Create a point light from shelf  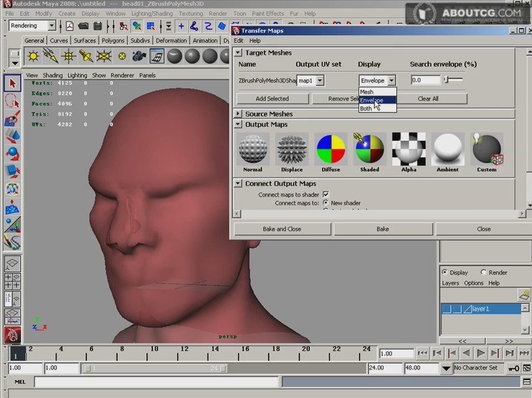click(68, 56)
